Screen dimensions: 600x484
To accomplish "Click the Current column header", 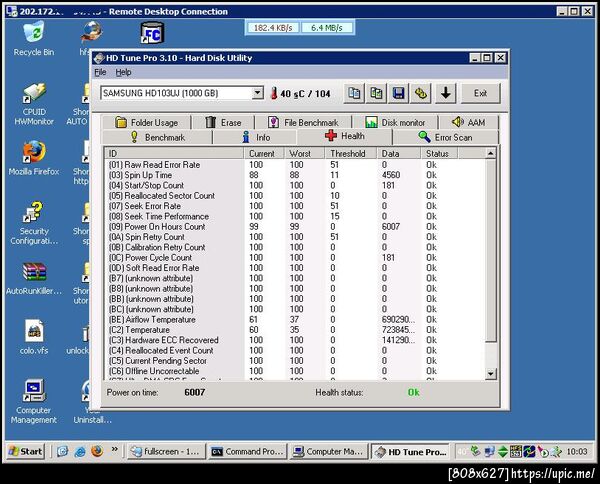I will tap(264, 153).
